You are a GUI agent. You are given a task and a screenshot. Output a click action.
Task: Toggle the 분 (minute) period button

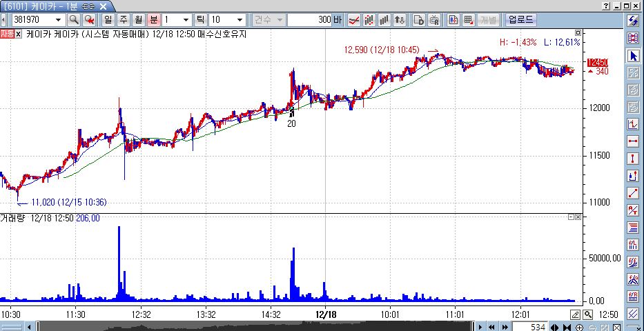click(x=153, y=20)
